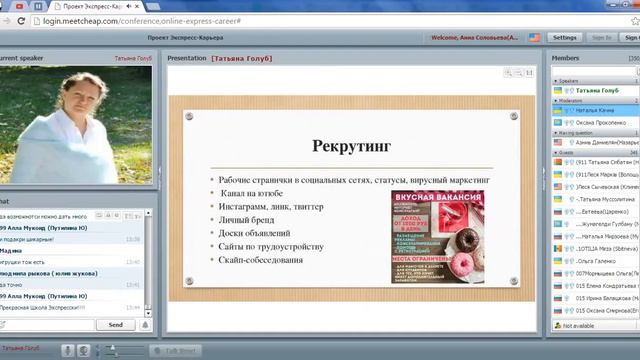The width and height of the screenshot is (640, 360).
Task: Select guest 015 Елена Кондратьева
Action: click(x=596, y=286)
